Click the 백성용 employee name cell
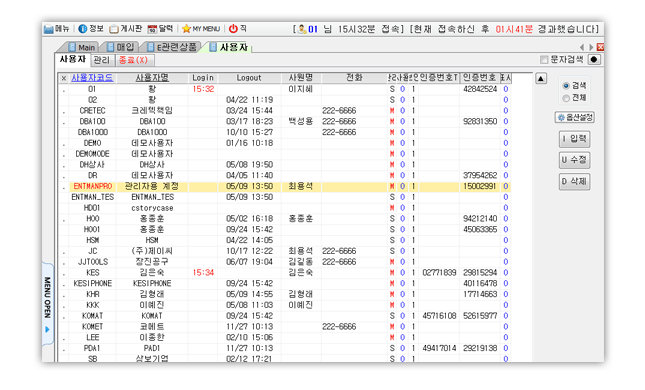 301,121
